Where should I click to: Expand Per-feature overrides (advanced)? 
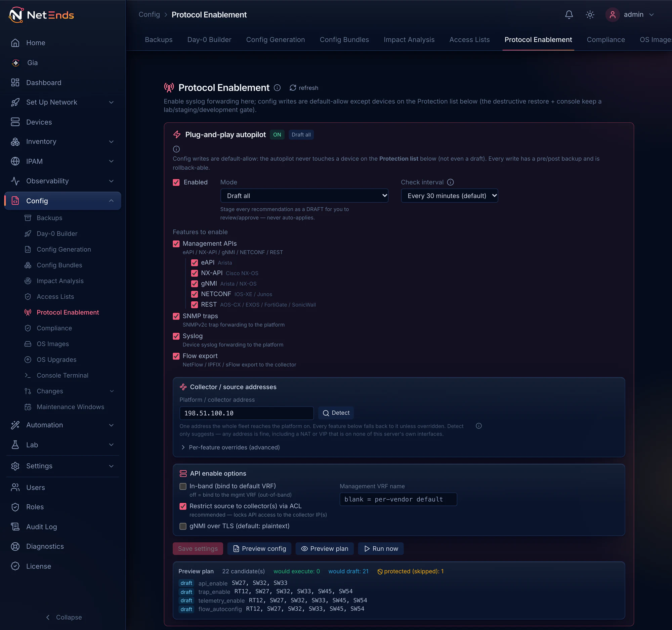point(230,447)
